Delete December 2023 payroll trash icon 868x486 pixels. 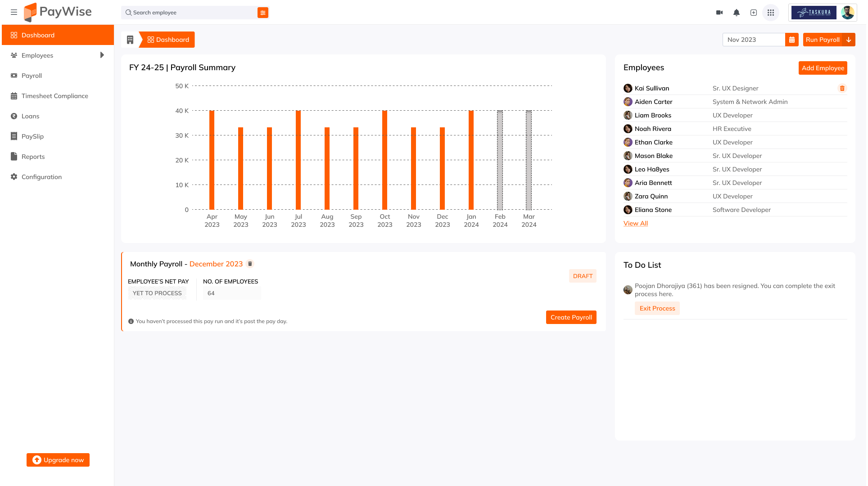250,264
